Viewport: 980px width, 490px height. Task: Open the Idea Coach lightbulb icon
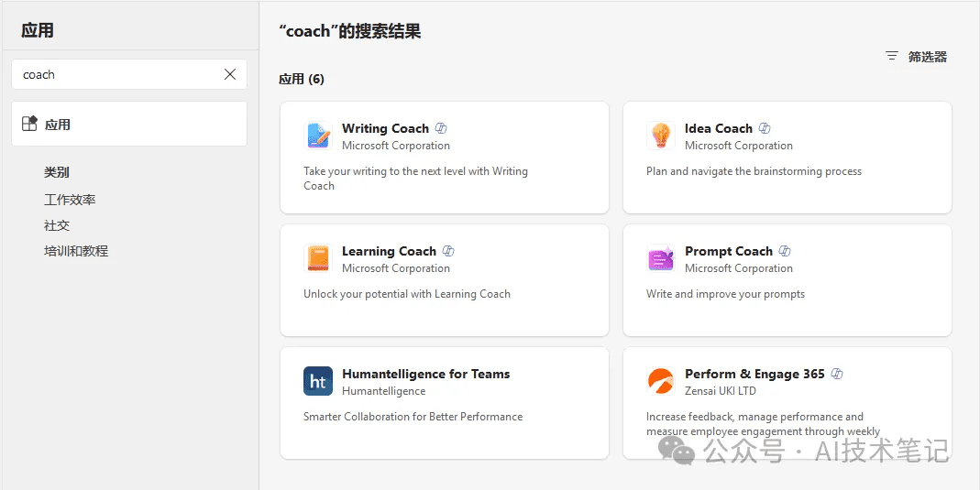click(x=661, y=136)
